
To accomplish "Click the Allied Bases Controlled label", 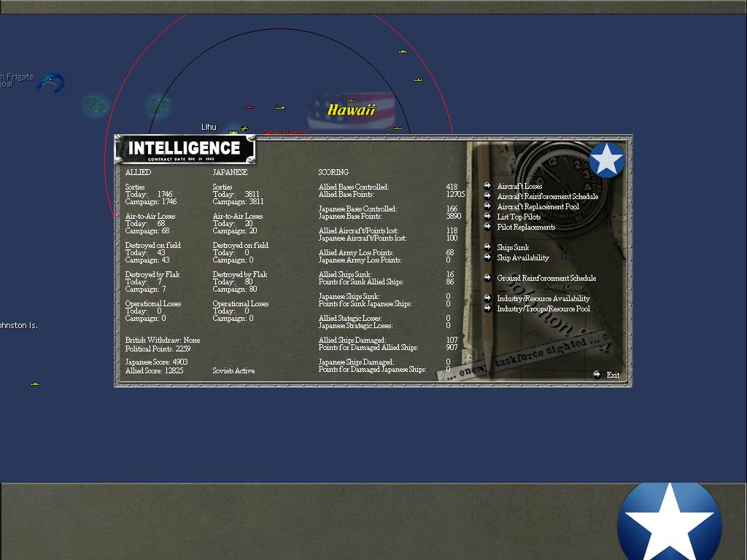I will (354, 187).
